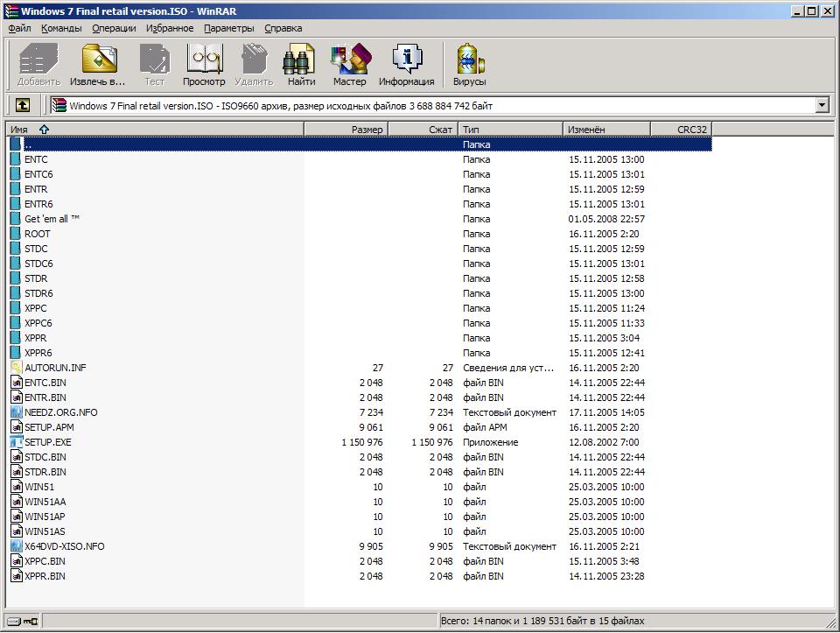
Task: Open the Команды menu
Action: pyautogui.click(x=61, y=28)
